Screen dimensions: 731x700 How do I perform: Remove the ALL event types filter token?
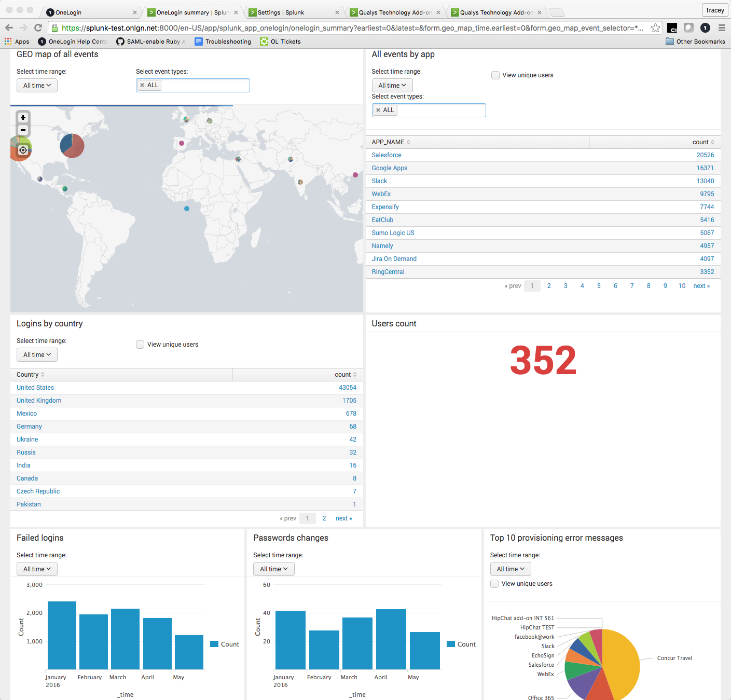(142, 85)
